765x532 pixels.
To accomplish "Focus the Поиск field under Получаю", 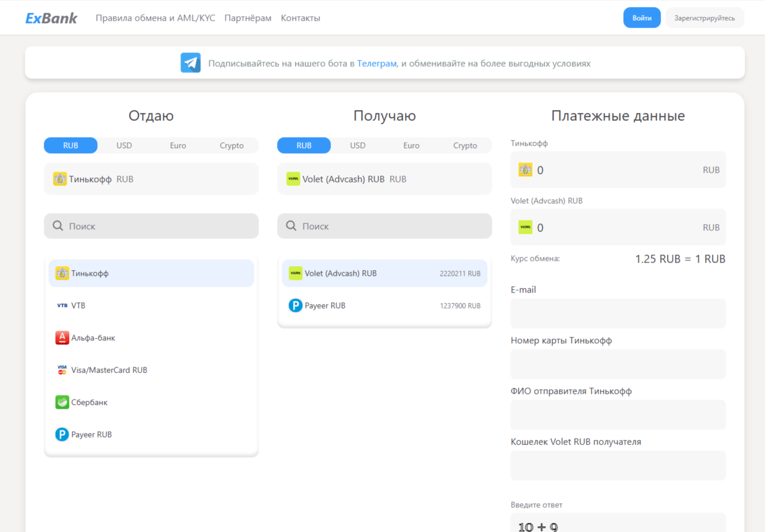I will click(385, 226).
